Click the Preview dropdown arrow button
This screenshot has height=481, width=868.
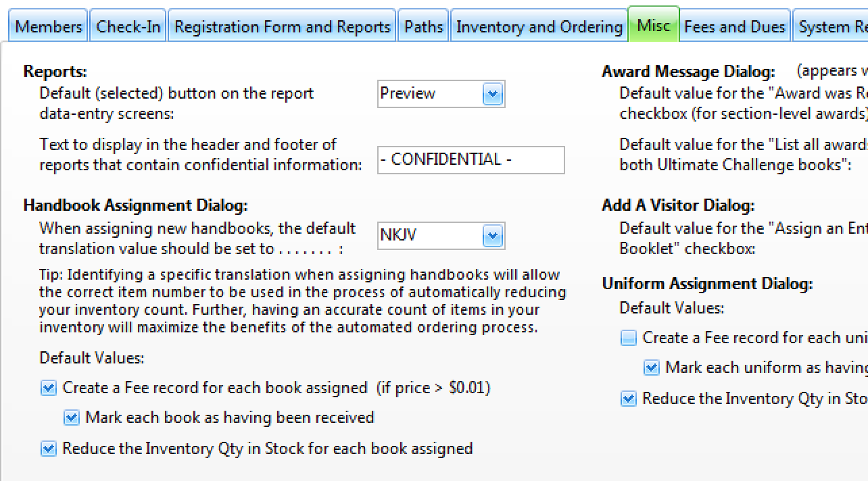(x=493, y=94)
